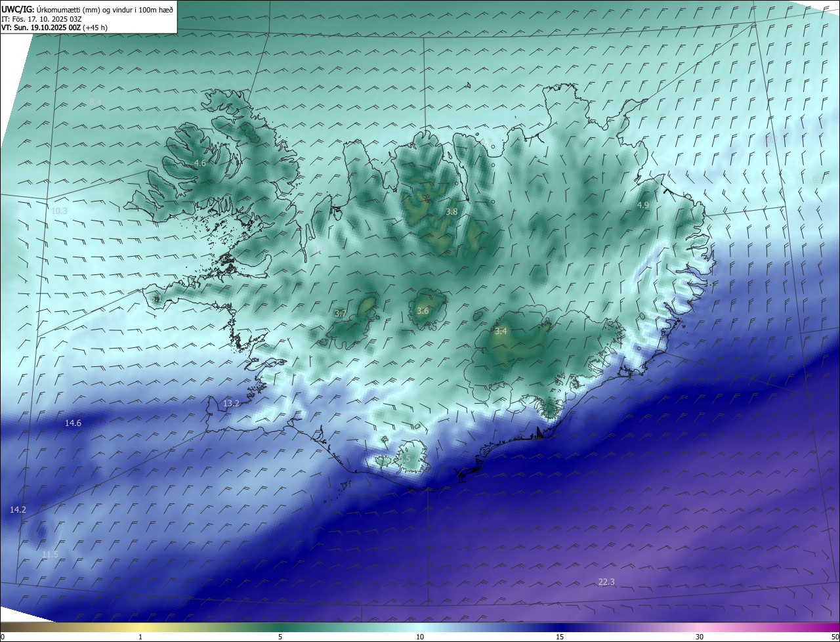Click the 22.3 value on the map
The image size is (840, 642).
[606, 582]
